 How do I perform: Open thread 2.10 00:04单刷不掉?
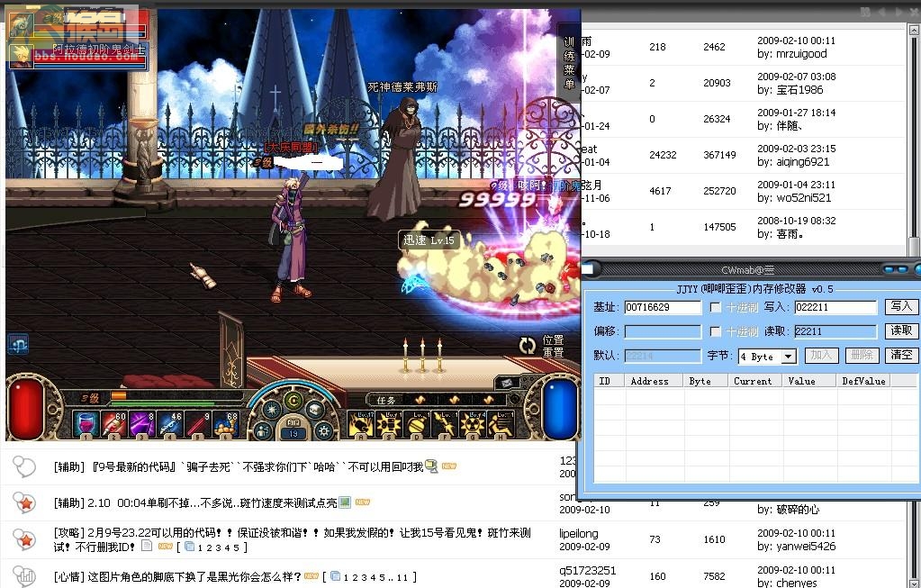195,503
